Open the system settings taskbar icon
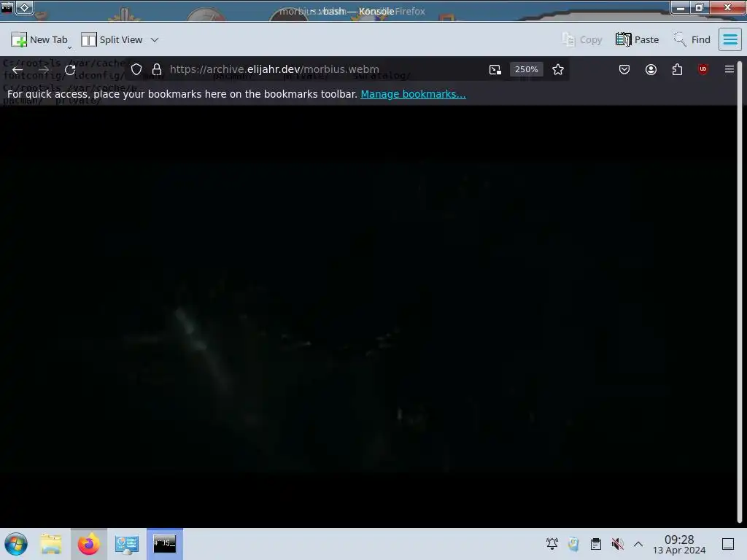This screenshot has height=560, width=747. click(127, 544)
